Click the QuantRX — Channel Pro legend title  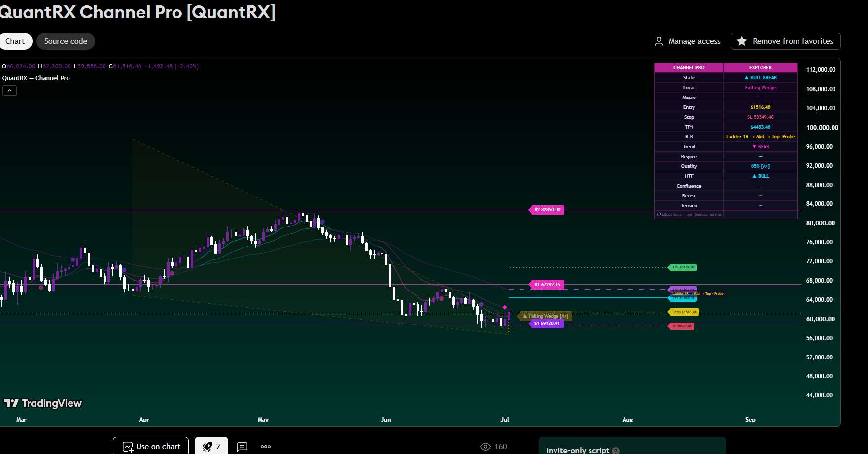pos(36,78)
